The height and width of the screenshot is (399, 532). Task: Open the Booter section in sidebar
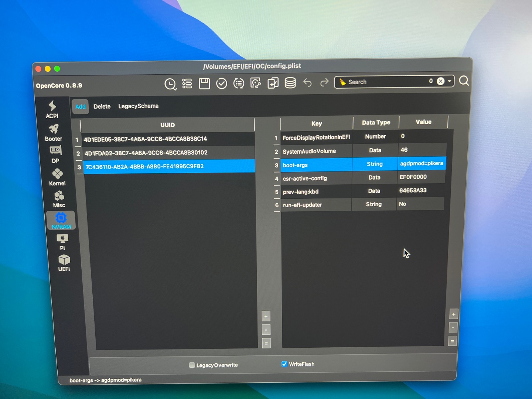coord(54,133)
